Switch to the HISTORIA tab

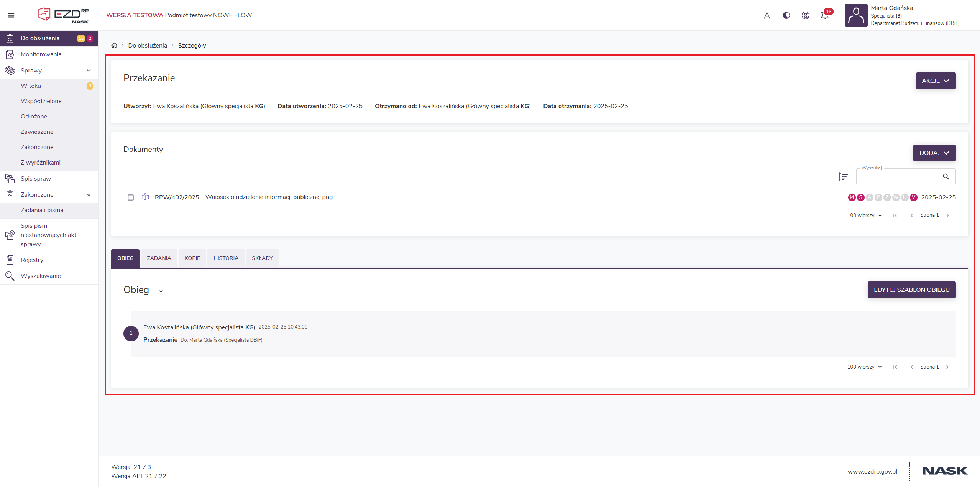tap(226, 258)
